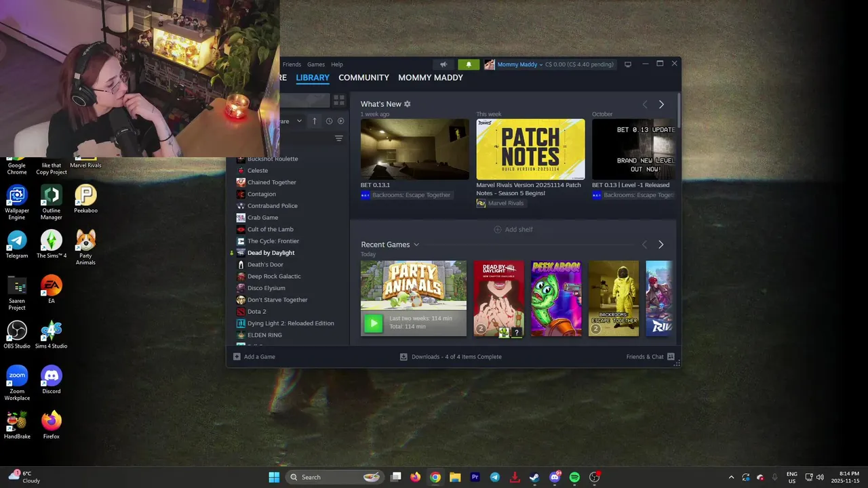Image resolution: width=868 pixels, height=488 pixels.
Task: Open the Patch Notes news thumbnail
Action: [530, 149]
